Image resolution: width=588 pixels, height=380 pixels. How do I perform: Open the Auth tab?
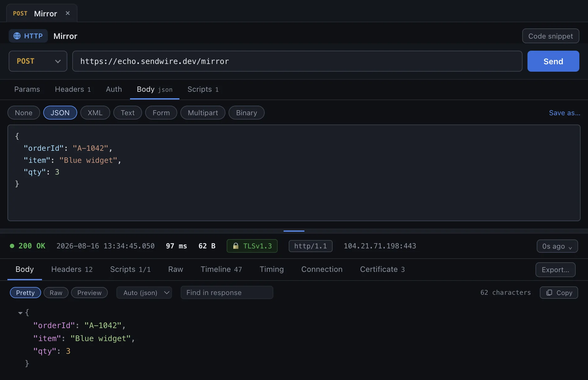click(114, 89)
